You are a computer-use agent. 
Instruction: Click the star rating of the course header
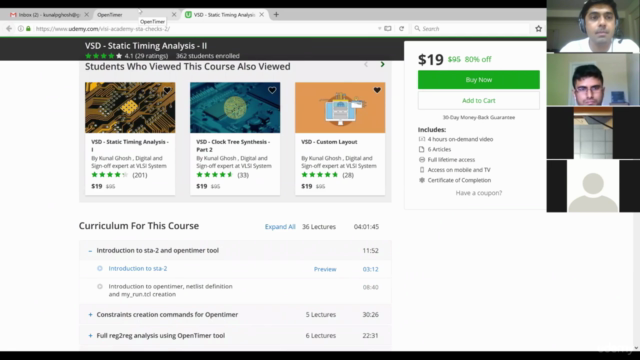point(103,56)
